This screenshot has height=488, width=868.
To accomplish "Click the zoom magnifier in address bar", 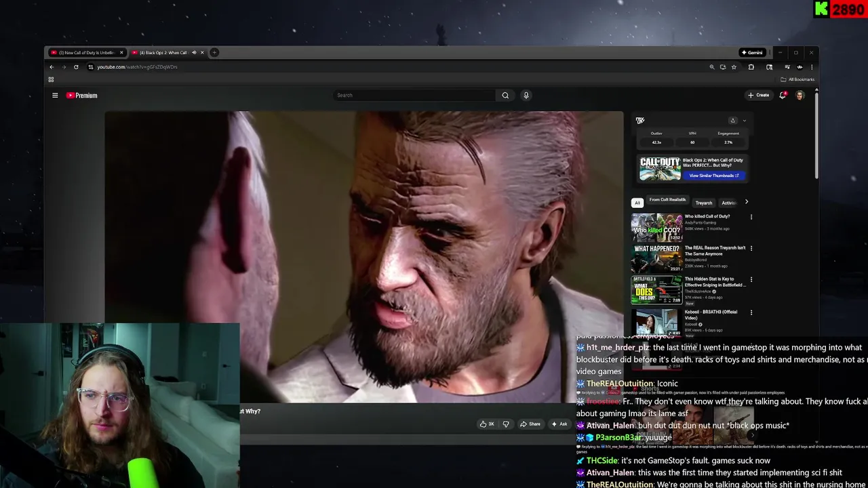I will coord(712,67).
